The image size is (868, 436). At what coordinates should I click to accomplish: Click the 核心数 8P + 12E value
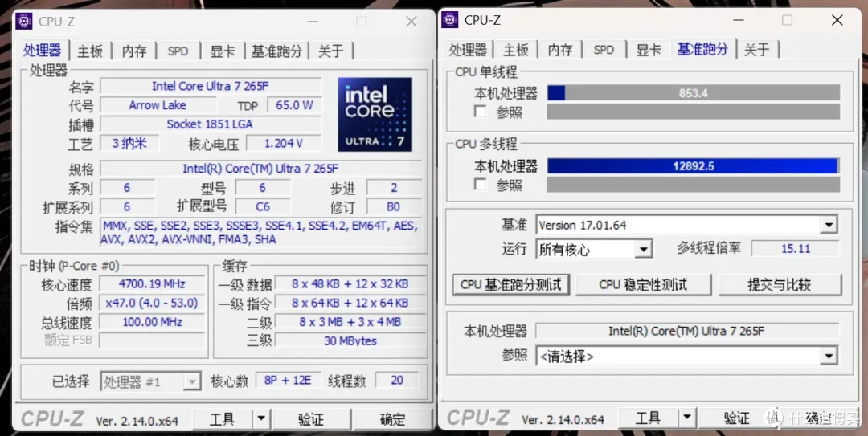tap(288, 381)
